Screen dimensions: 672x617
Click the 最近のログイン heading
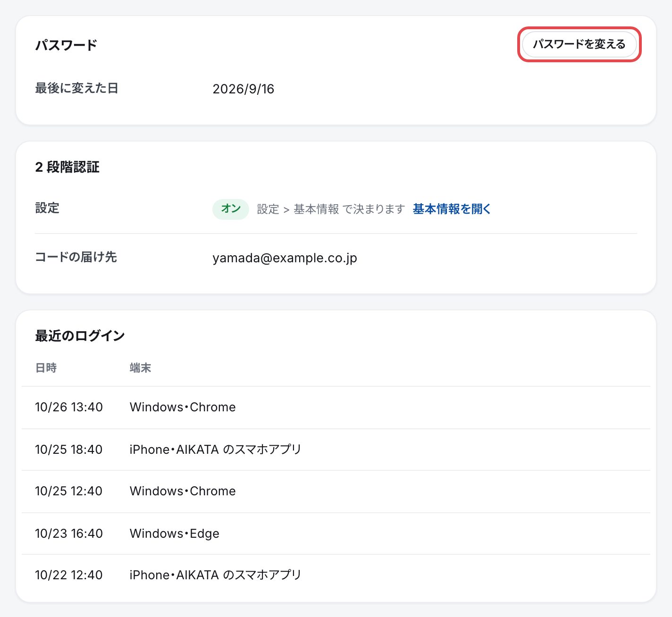(x=80, y=336)
